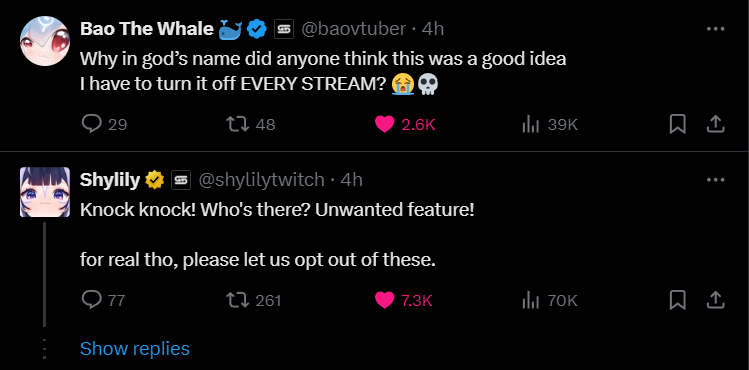This screenshot has width=749, height=370.
Task: Click the affiliate badge next to Shylily
Action: point(181,180)
